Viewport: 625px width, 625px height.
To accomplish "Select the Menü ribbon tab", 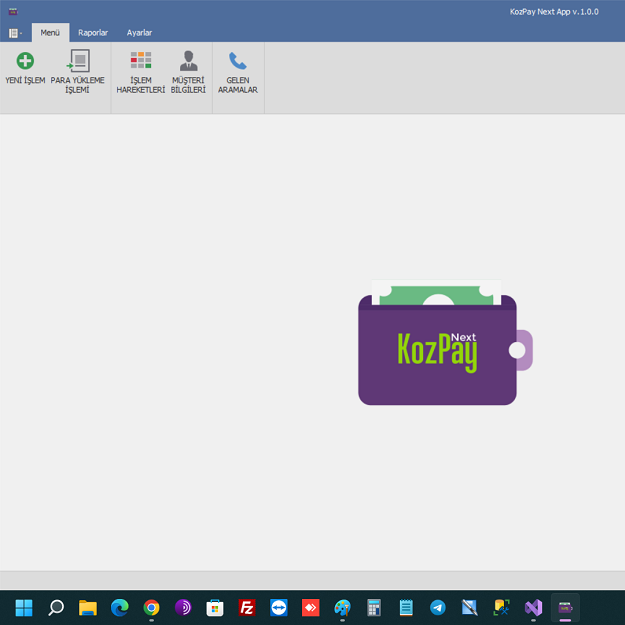I will click(x=50, y=33).
